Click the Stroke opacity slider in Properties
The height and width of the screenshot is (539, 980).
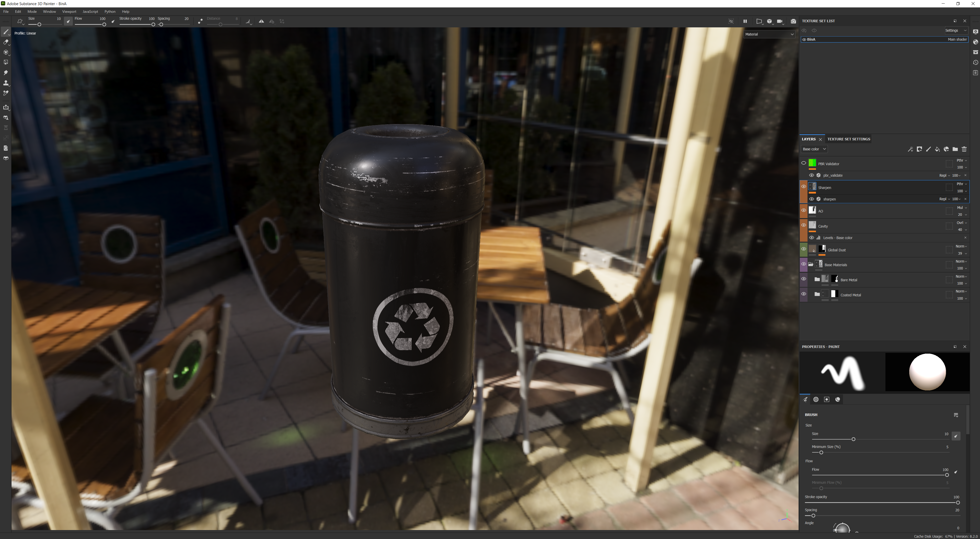pos(881,503)
